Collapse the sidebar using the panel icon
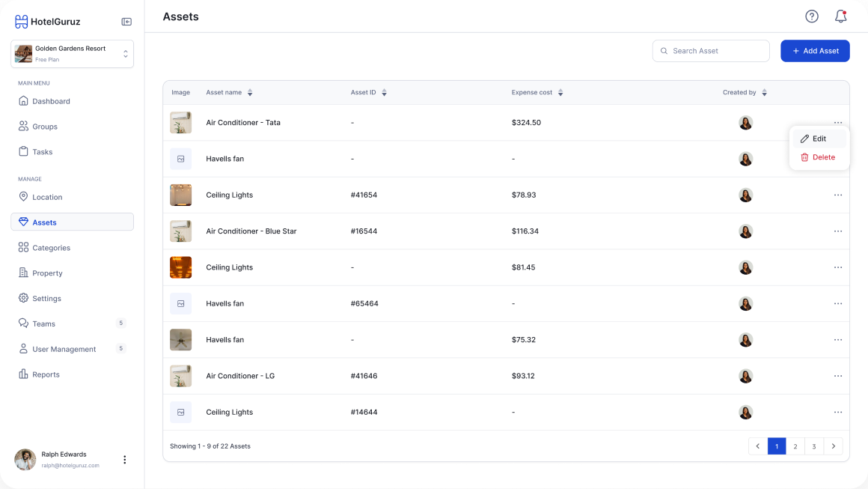The height and width of the screenshot is (489, 868). tap(126, 22)
